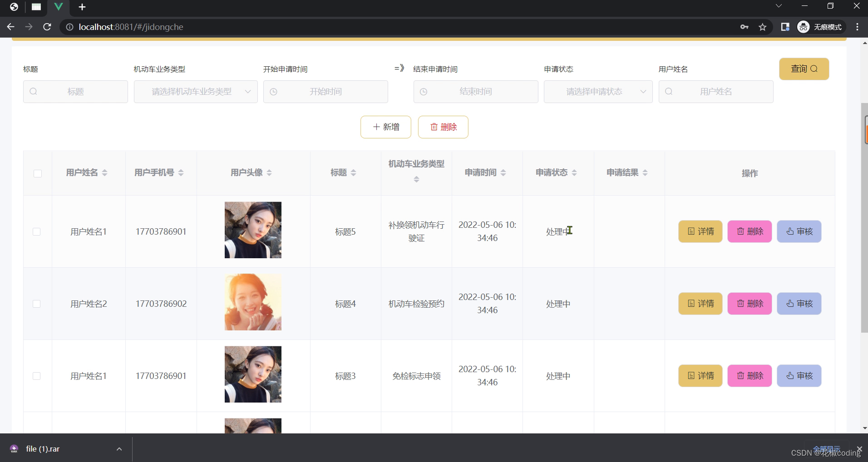Open the browser side panel icon
Screen dimensions: 868x462
pos(785,27)
